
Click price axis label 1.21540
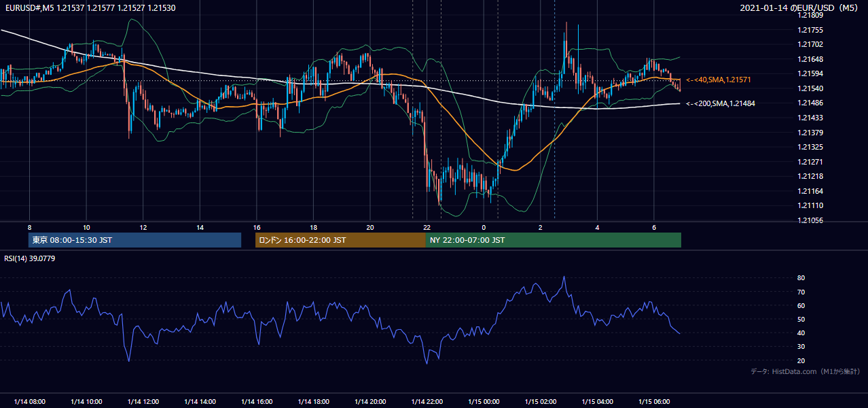(811, 88)
